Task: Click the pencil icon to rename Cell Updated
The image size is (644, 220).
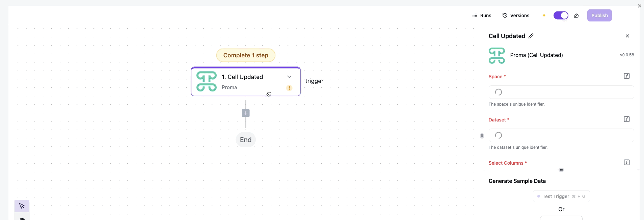Action: (531, 36)
